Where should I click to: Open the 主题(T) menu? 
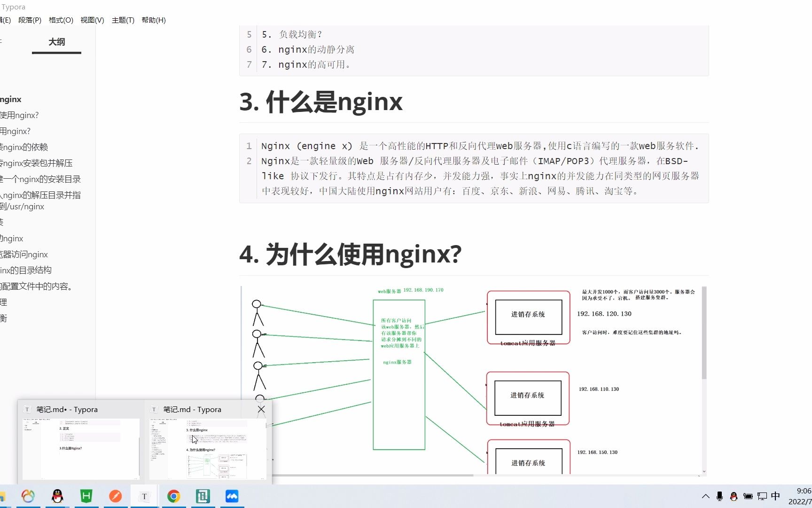(x=123, y=20)
